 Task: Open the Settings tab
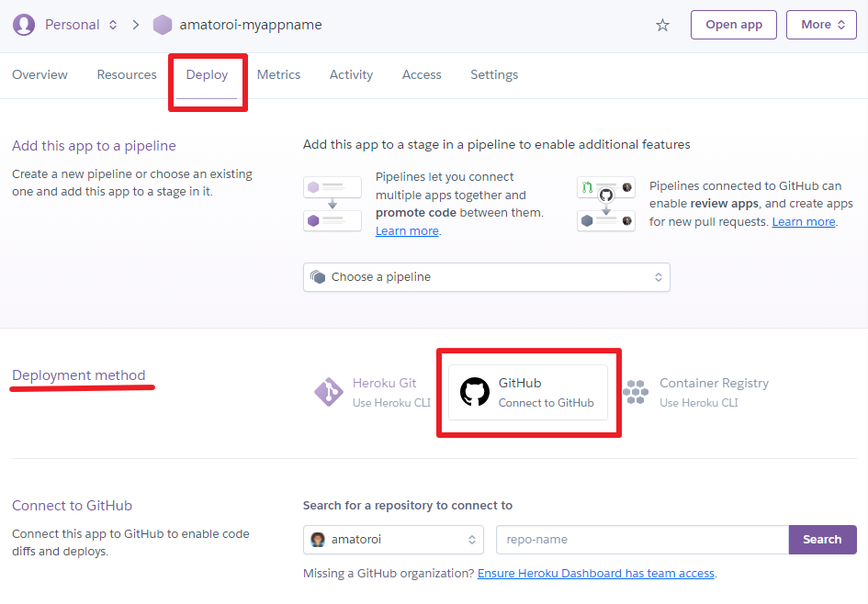(x=494, y=74)
